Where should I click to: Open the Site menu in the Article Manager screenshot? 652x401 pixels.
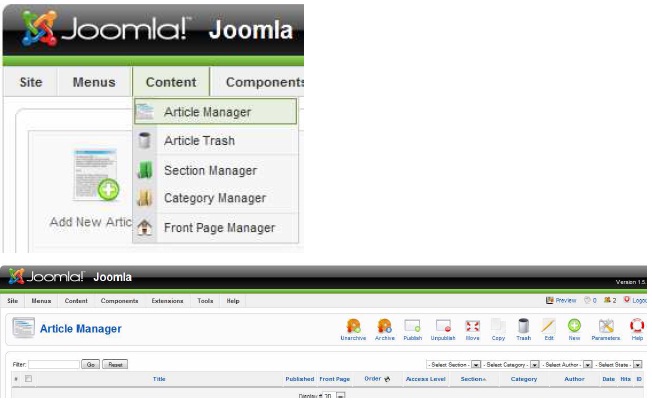tap(12, 301)
